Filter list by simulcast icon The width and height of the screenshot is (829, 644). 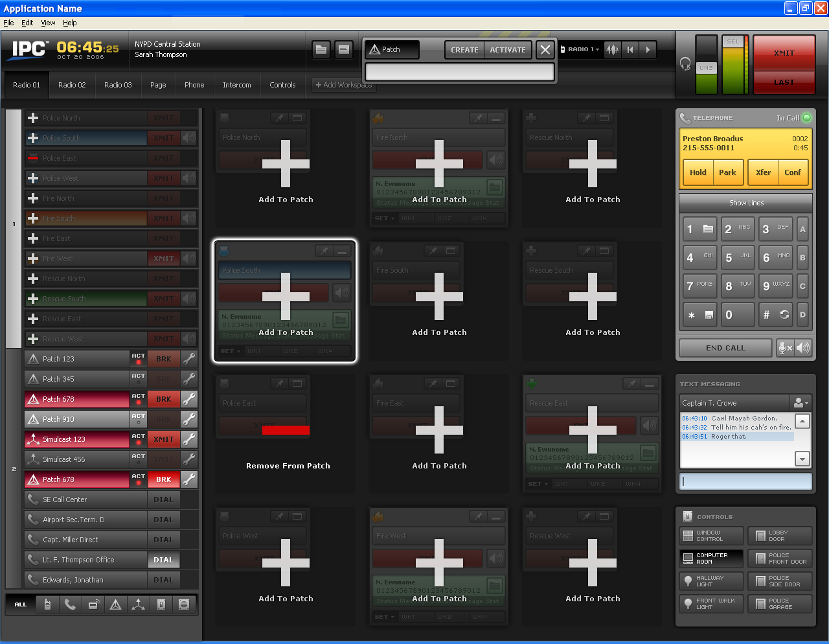(139, 604)
